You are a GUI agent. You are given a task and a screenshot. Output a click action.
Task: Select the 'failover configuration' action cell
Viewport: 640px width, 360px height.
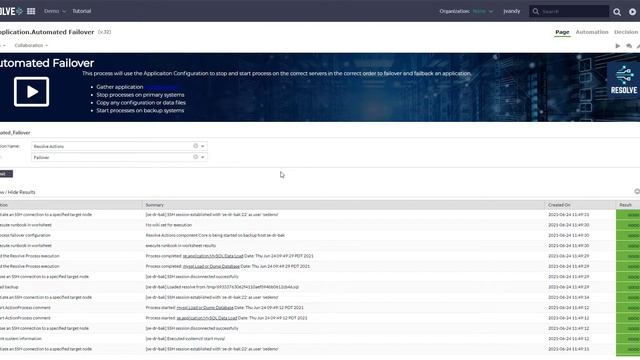pos(25,236)
